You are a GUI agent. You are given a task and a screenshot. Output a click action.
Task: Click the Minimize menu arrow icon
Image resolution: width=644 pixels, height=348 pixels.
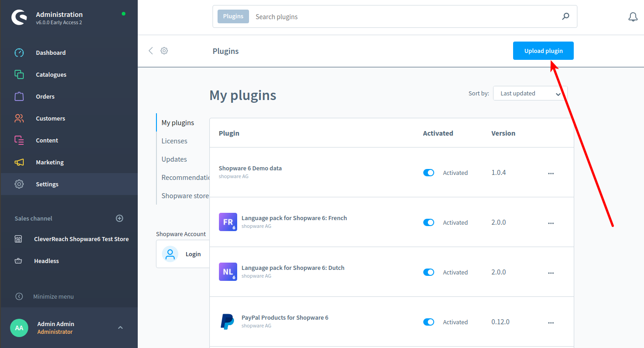coord(19,296)
